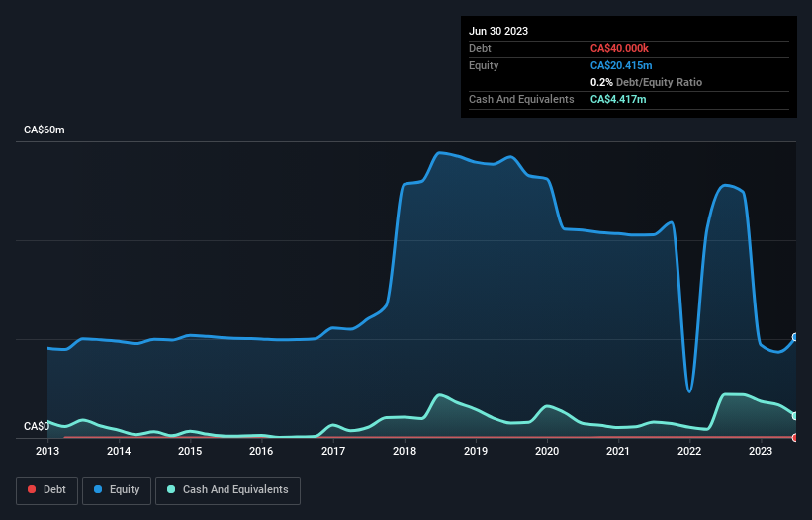Viewport: 812px width, 520px height.
Task: Toggle the Cash And Equivalents legend button
Action: coord(227,490)
